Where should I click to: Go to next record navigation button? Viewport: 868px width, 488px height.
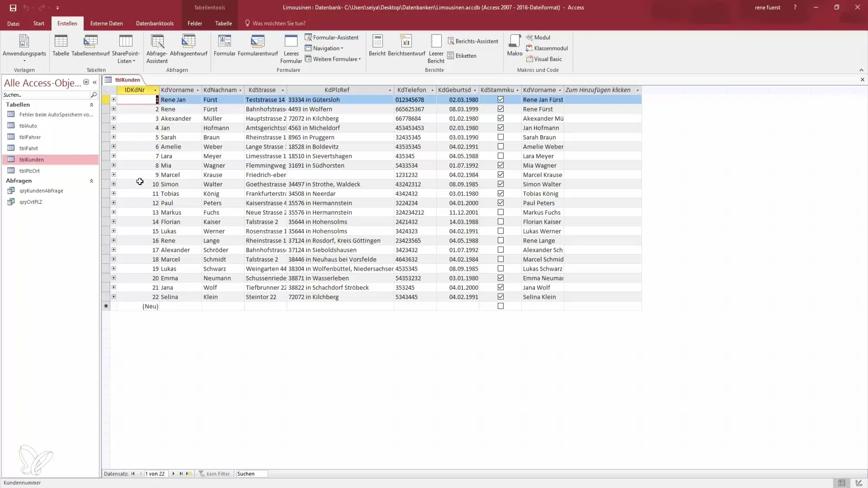(x=173, y=474)
